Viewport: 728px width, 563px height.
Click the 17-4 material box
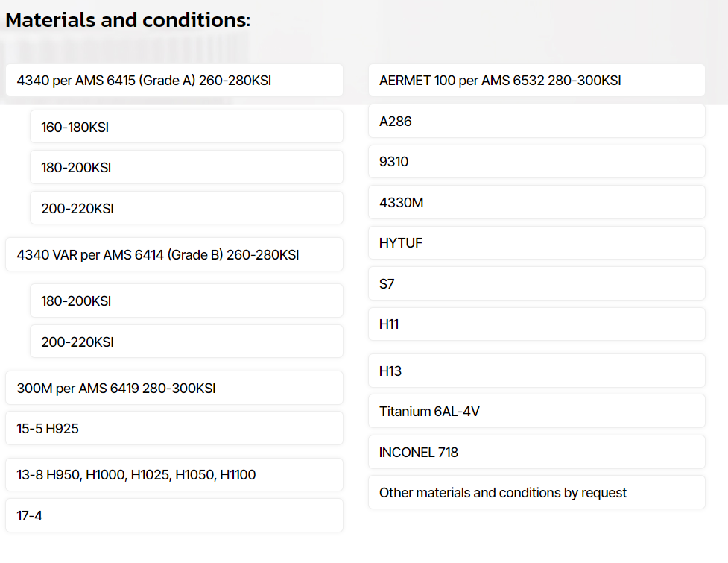(174, 515)
